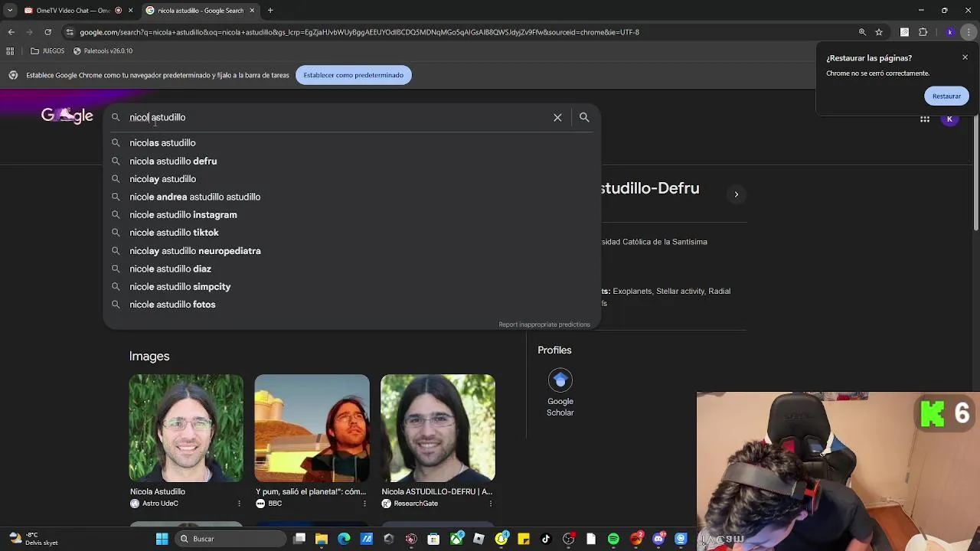Switch to OmeTV Video Chat tab
This screenshot has height=551, width=980.
click(x=73, y=11)
